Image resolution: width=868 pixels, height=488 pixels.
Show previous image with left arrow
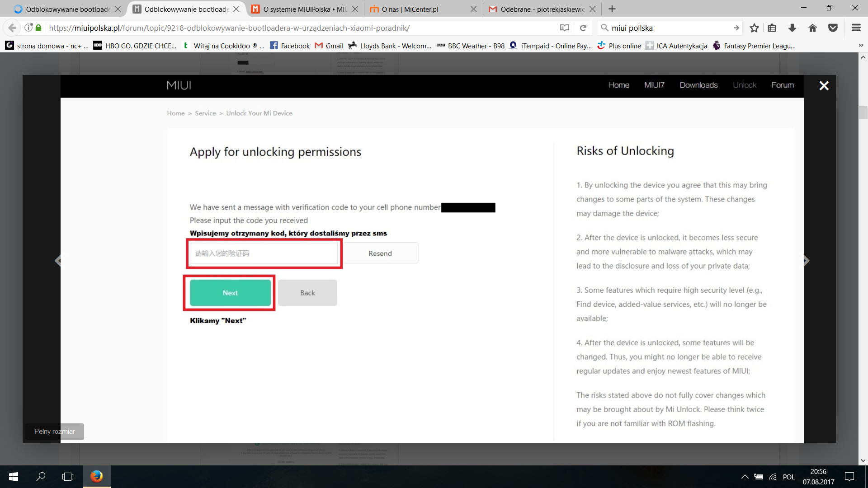coord(58,261)
